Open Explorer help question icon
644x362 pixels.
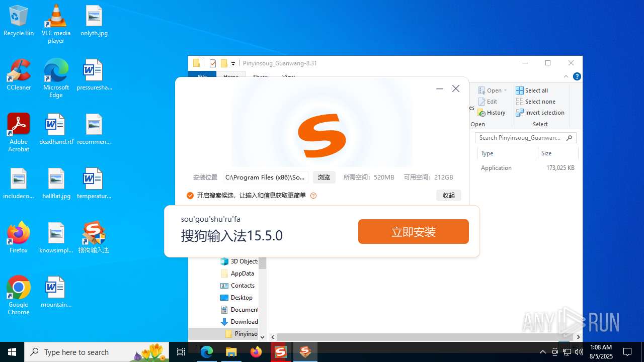pyautogui.click(x=577, y=76)
